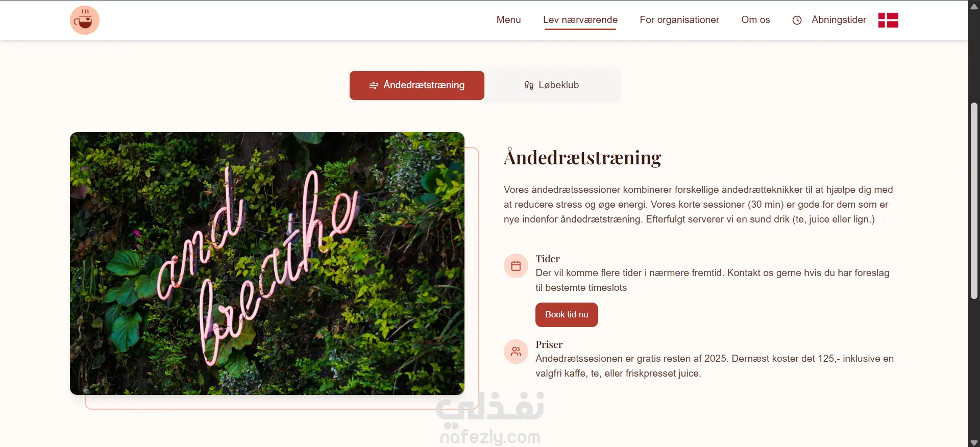The height and width of the screenshot is (447, 980).
Task: Click the Åndedrætstræning section heading
Action: tap(582, 158)
